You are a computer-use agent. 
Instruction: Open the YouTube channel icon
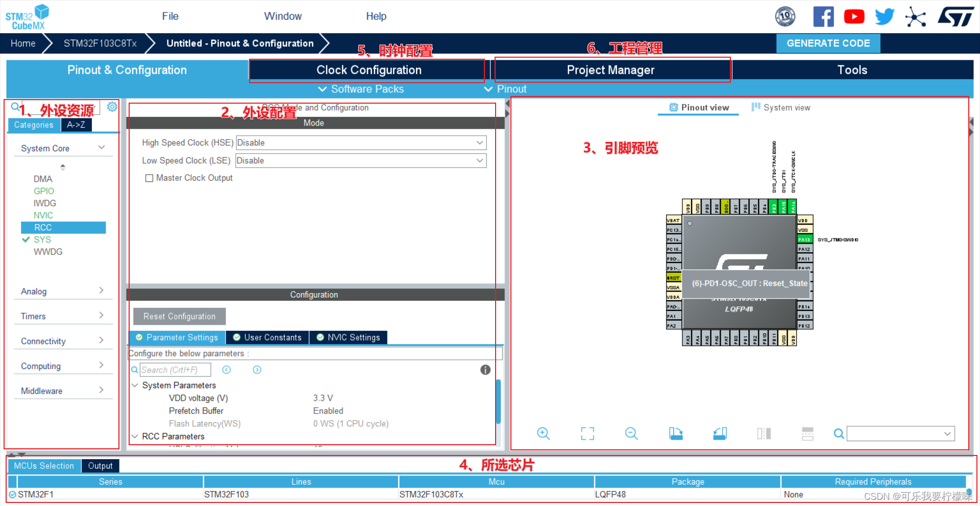click(x=854, y=16)
